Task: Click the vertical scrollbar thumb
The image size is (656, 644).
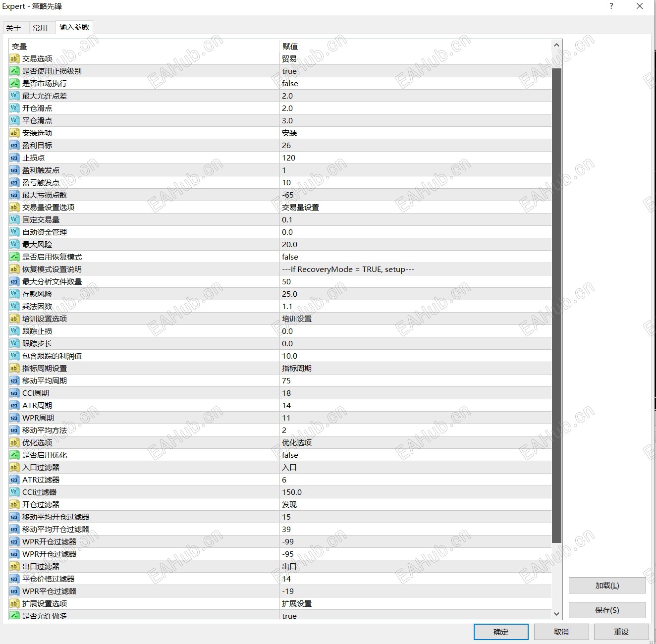Action: (x=557, y=306)
